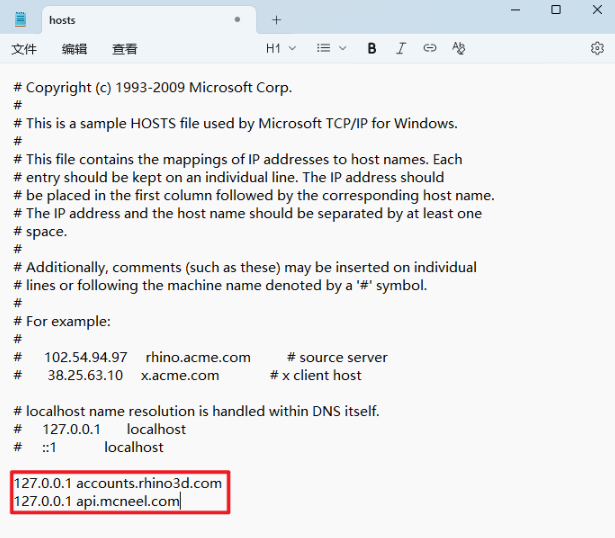Insert a link with the link icon
615x538 pixels.
430,48
